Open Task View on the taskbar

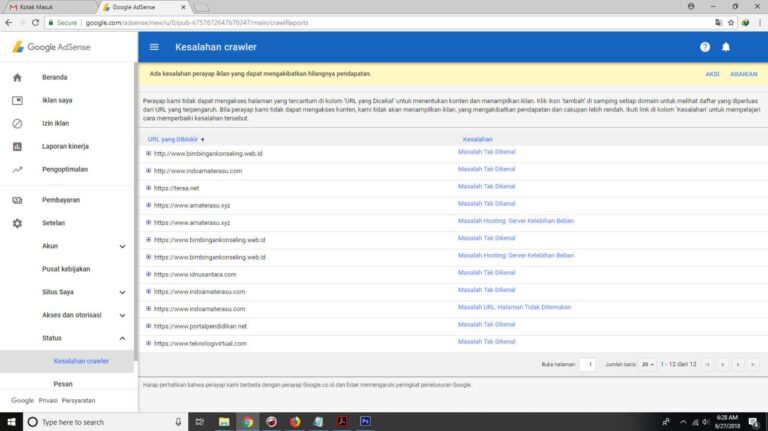200,422
